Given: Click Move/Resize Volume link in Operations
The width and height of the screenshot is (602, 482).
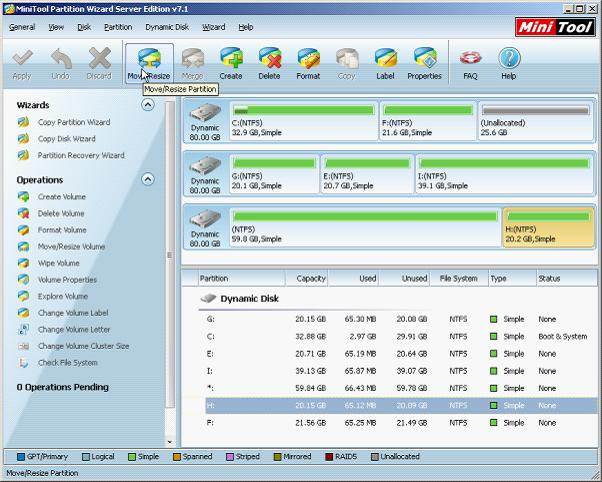Looking at the screenshot, I should pyautogui.click(x=71, y=247).
